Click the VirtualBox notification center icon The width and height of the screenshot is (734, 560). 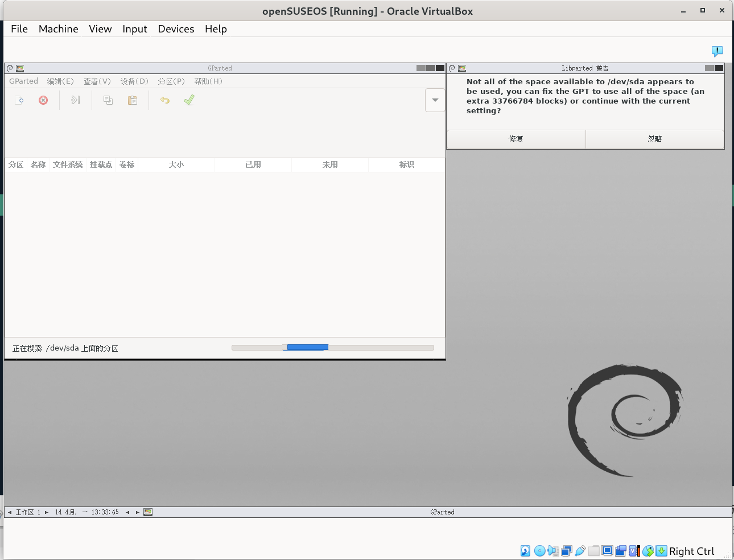[717, 51]
